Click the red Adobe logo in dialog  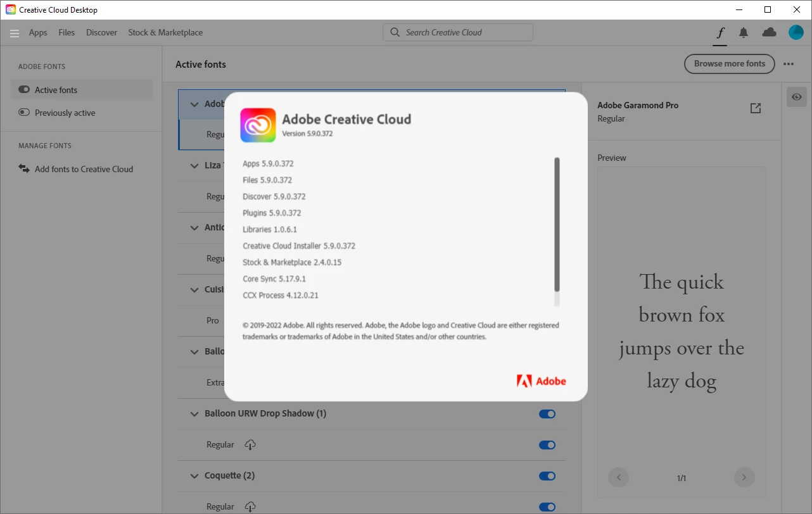[542, 381]
